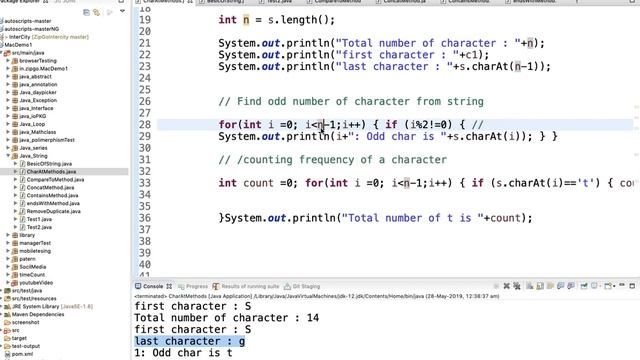Click grayed Terminate icon in Console toolbar

click(496, 286)
